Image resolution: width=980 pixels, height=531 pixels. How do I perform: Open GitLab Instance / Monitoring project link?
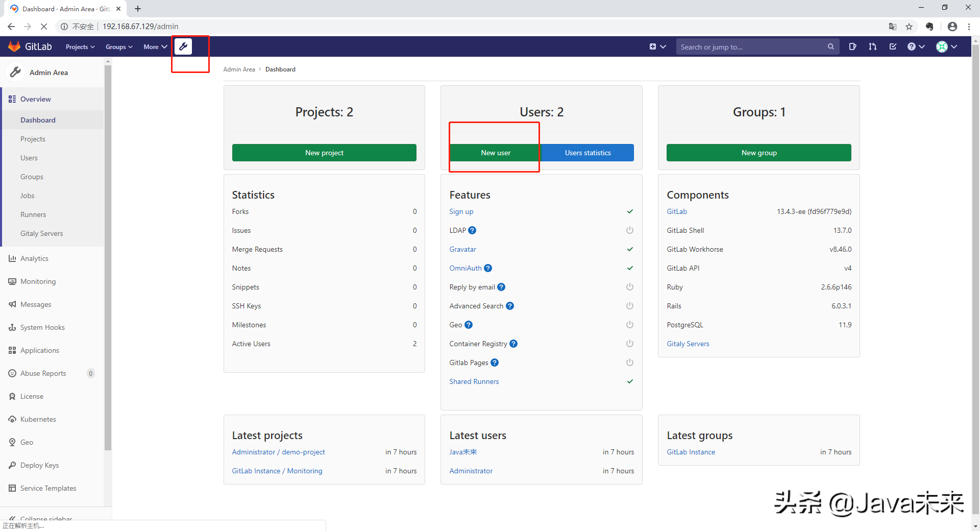pyautogui.click(x=277, y=471)
